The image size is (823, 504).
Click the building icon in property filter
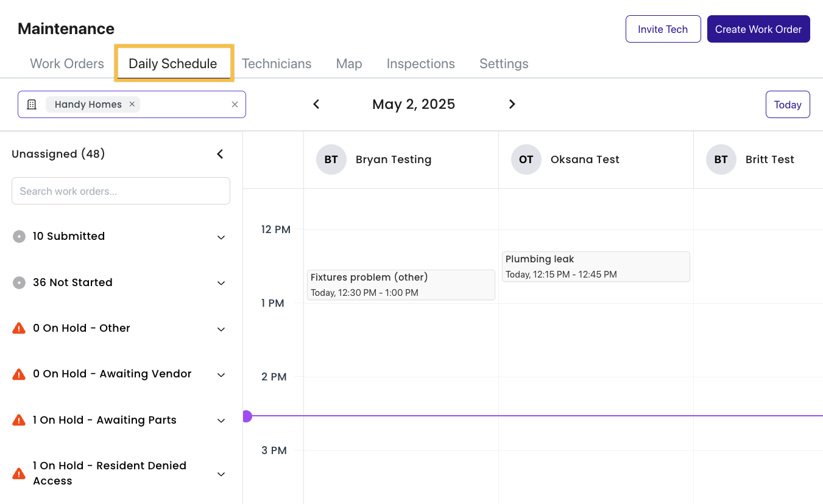tap(32, 105)
